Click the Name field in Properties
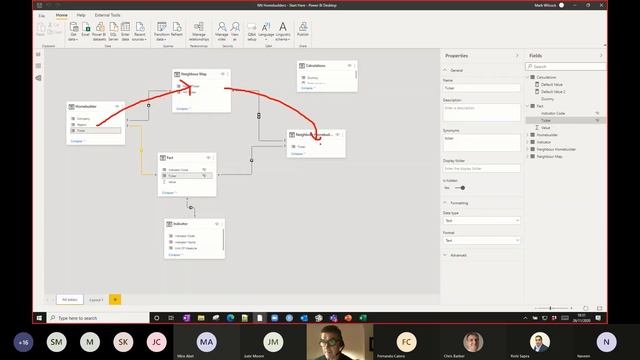Screen dimensions: 640x360 point(482,88)
